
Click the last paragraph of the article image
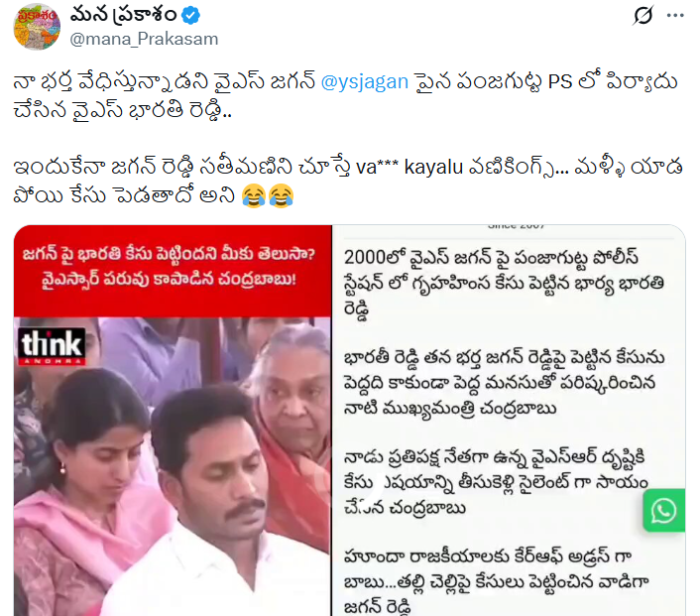point(497,581)
